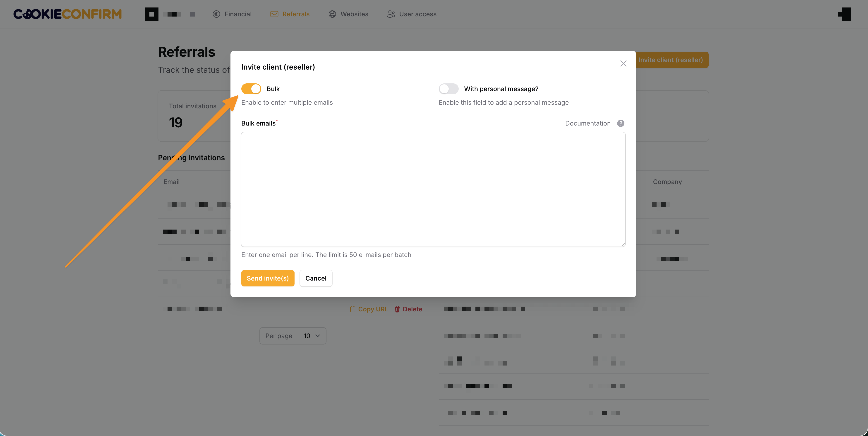Click the User access people icon
This screenshot has height=436, width=868.
pyautogui.click(x=391, y=14)
